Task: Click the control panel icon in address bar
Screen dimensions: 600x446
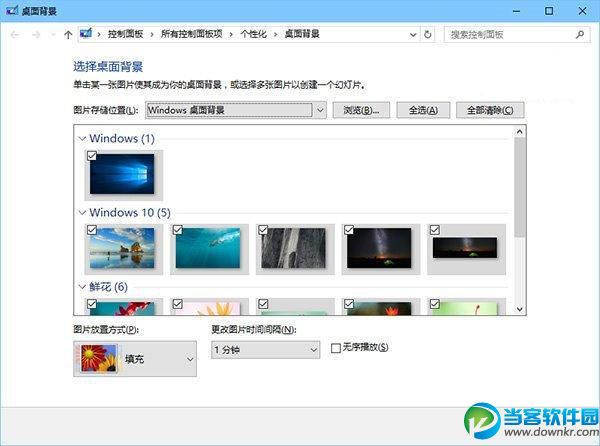Action: point(86,34)
